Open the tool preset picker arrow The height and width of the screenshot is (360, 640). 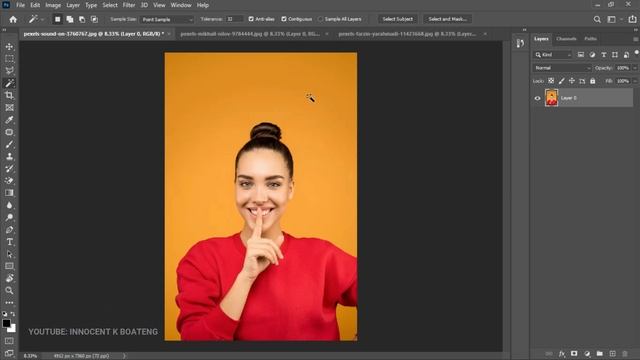(x=42, y=19)
